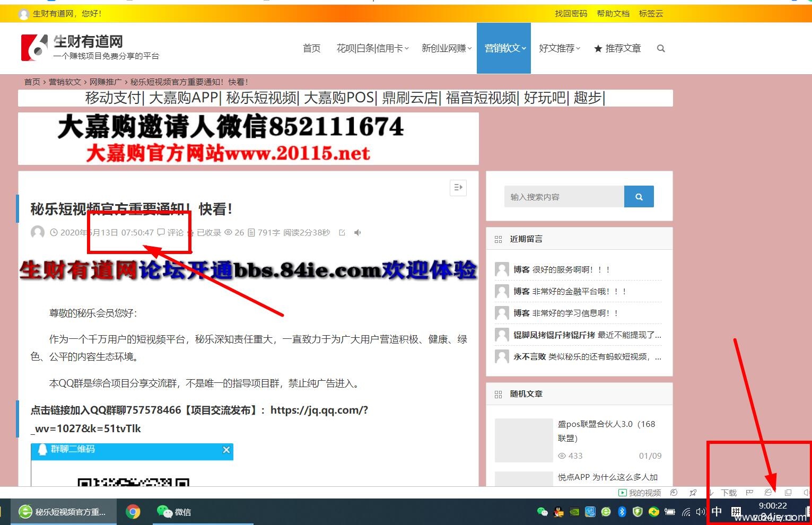Expand the 好文推荐 dropdown menu
This screenshot has width=812, height=525.
(x=560, y=48)
